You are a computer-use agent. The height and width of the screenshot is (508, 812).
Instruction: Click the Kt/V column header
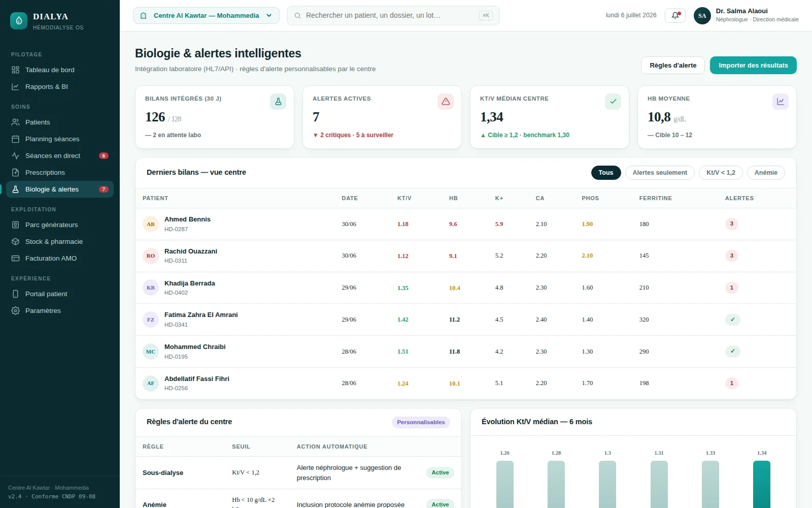coord(404,198)
